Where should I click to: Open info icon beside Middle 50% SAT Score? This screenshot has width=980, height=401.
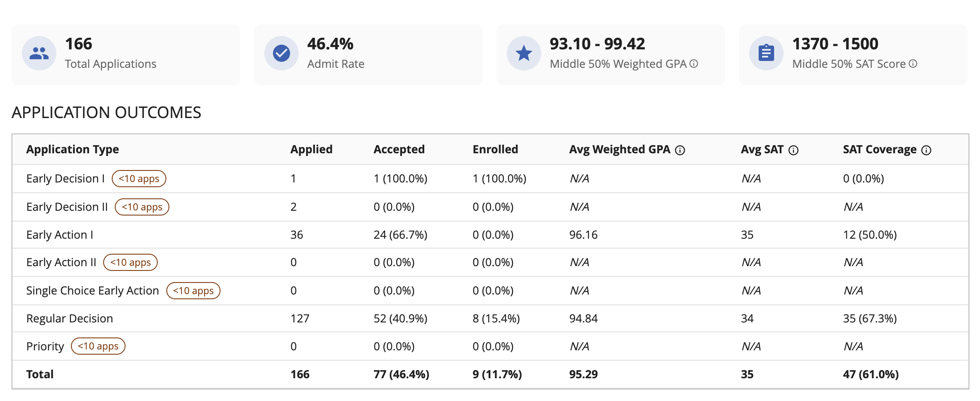tap(913, 64)
